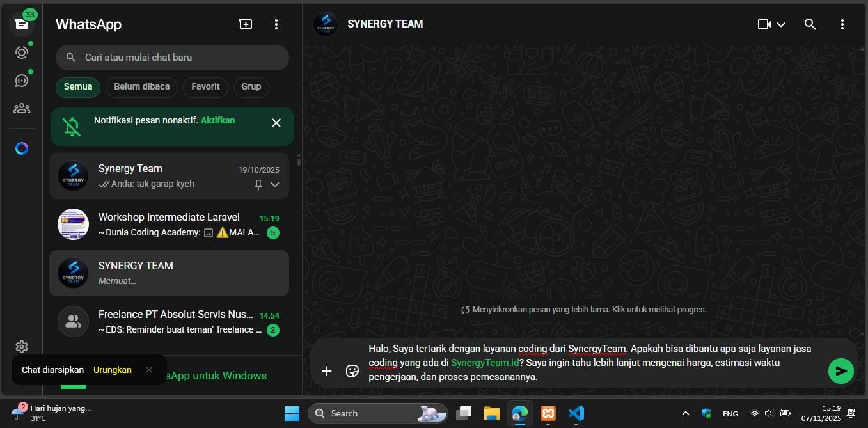
Task: Click Urungkan to undo archiving
Action: point(113,370)
